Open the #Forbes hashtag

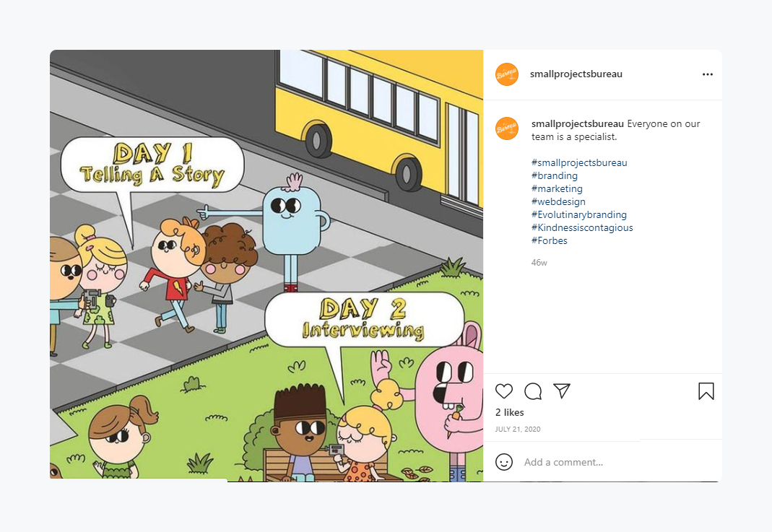(549, 240)
